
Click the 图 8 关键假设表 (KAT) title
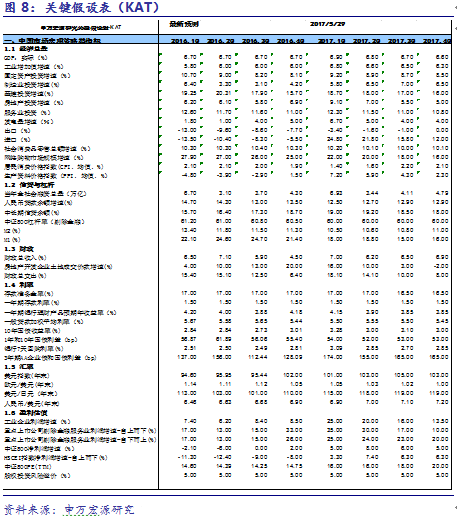pos(82,7)
